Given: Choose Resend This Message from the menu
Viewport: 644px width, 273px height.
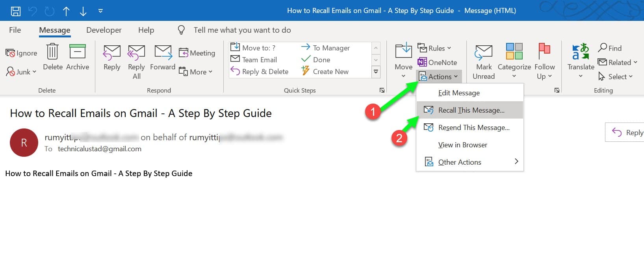Looking at the screenshot, I should tap(470, 128).
